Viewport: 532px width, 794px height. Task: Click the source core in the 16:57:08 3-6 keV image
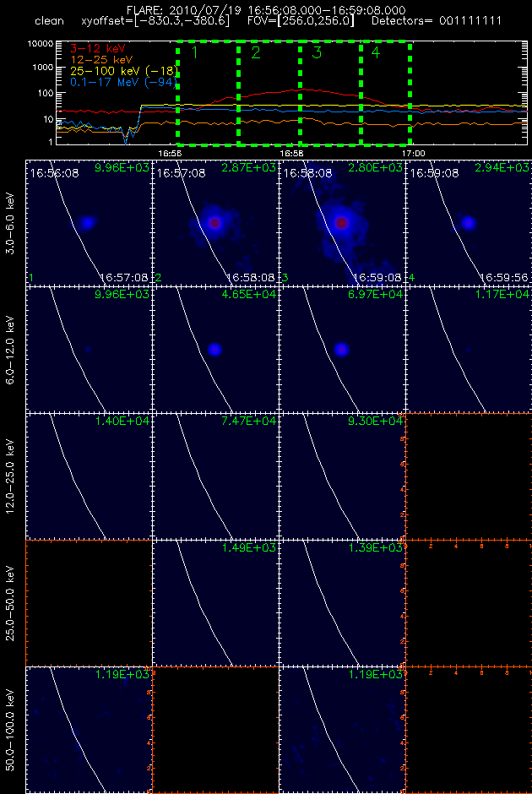214,222
